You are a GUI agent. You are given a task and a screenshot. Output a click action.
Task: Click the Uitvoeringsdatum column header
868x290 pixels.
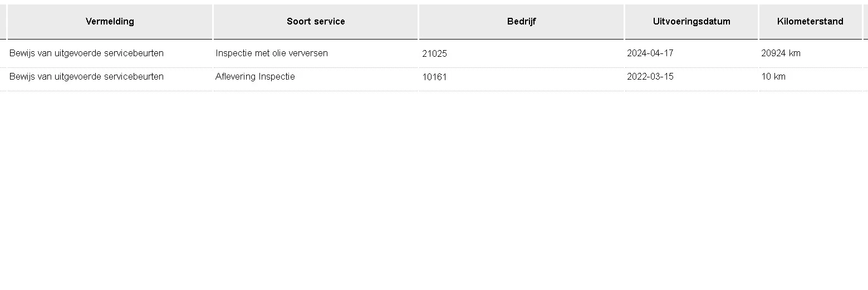coord(692,22)
